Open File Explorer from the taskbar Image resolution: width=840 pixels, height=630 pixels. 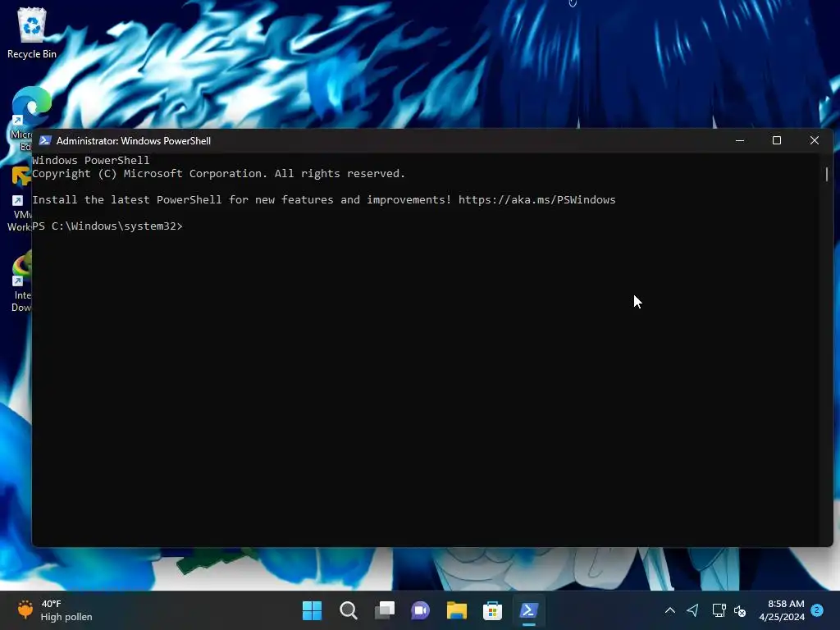pyautogui.click(x=456, y=610)
